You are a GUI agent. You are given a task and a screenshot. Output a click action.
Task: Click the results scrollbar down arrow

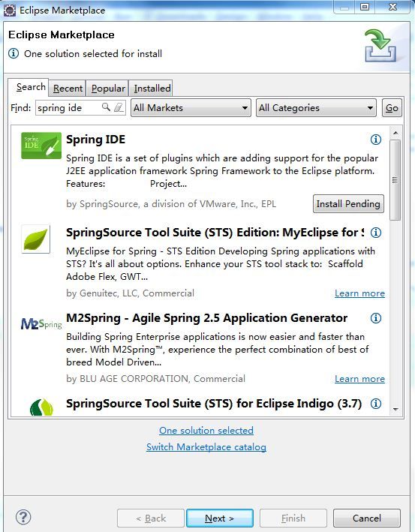pos(395,410)
